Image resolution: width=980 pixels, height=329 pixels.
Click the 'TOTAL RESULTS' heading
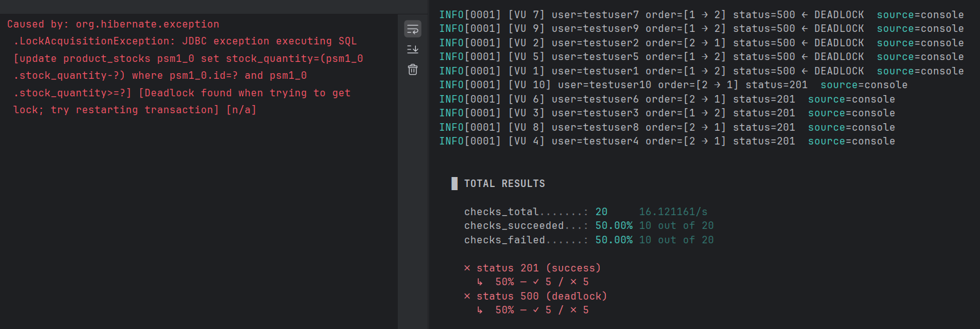pyautogui.click(x=504, y=184)
